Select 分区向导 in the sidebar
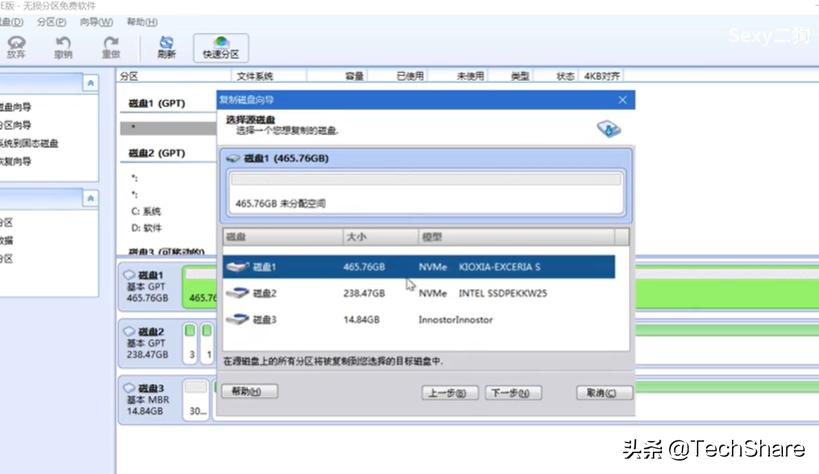This screenshot has height=474, width=819. [x=15, y=125]
